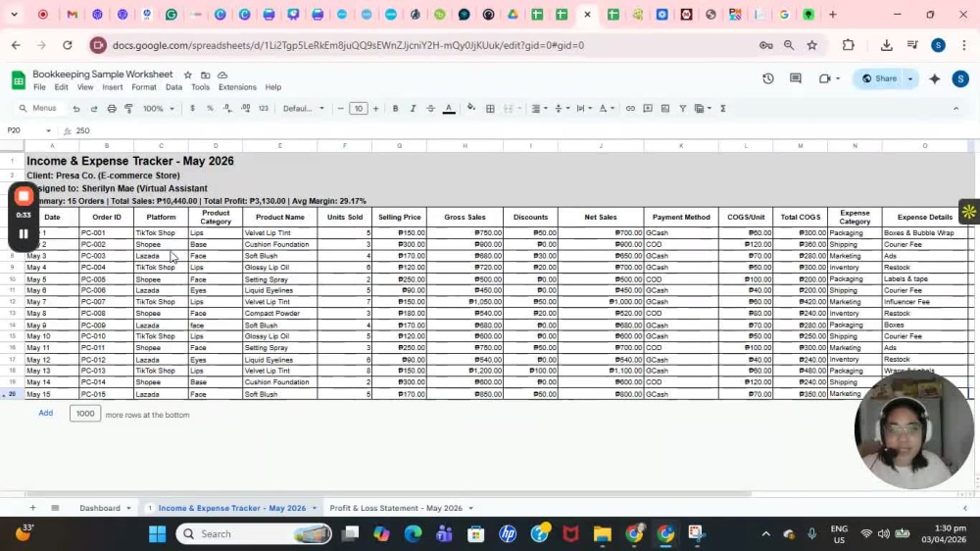This screenshot has height=551, width=980.
Task: Open the Gemini sparkle icon
Action: [934, 78]
